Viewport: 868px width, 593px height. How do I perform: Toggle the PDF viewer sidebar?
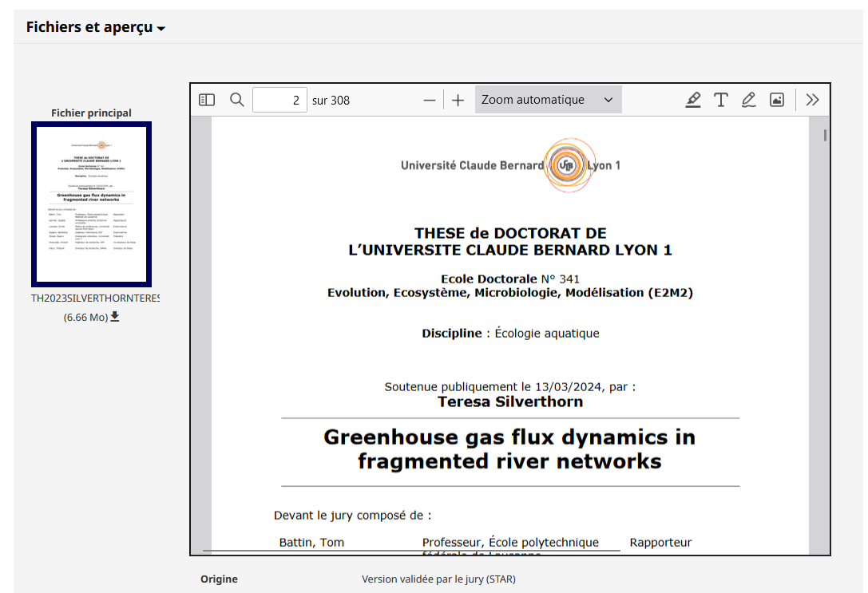[207, 100]
